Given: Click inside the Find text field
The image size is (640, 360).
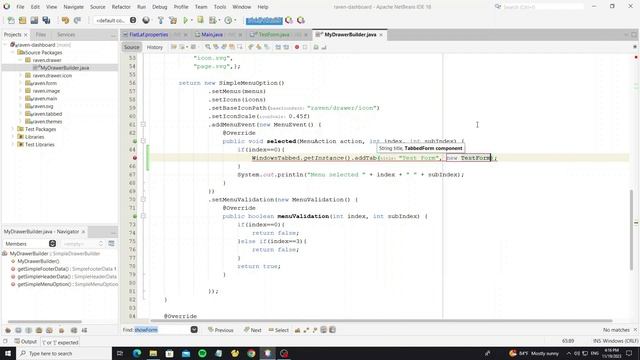Looking at the screenshot, I should [x=162, y=330].
